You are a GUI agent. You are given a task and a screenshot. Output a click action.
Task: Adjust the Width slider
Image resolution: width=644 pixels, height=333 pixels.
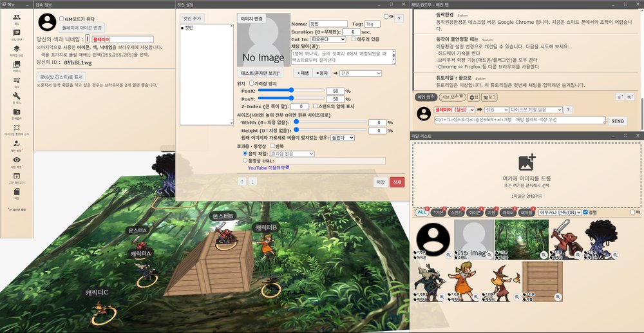[330, 122]
